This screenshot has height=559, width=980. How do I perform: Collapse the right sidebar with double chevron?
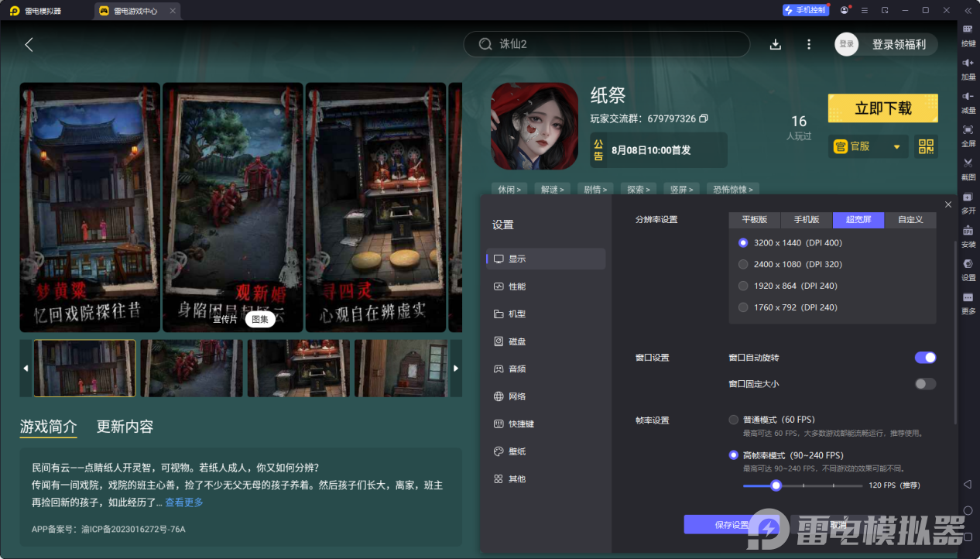click(968, 10)
